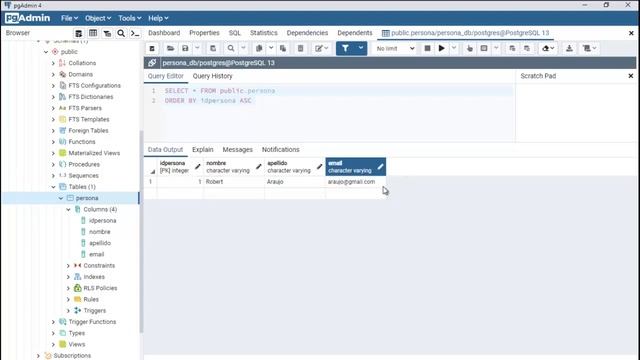The height and width of the screenshot is (360, 640).
Task: Click the blue Filter funnel button
Action: (345, 48)
